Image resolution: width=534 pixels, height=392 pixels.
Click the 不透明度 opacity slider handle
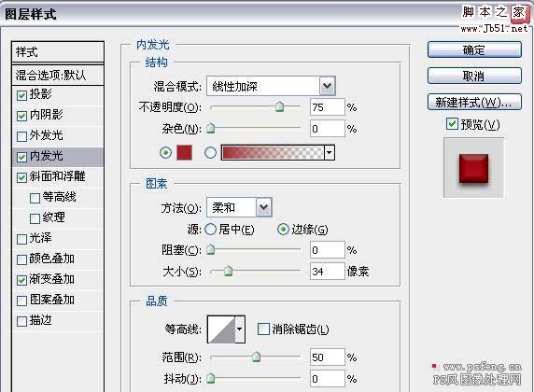(279, 106)
